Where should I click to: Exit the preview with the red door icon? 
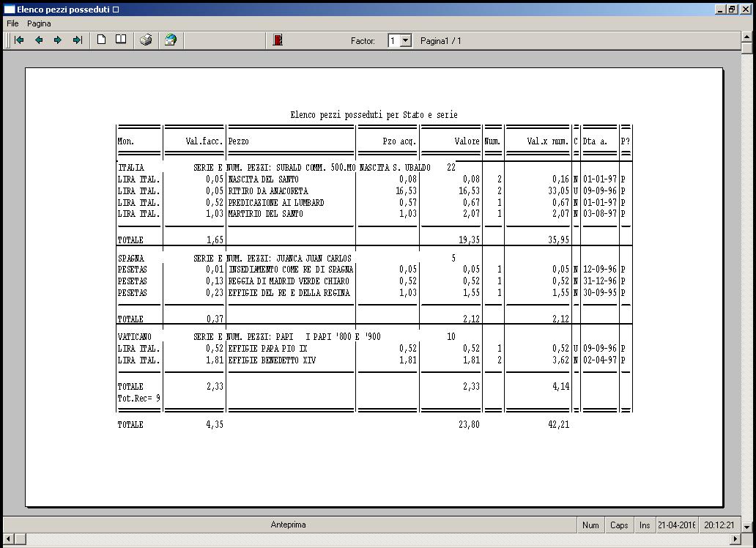coord(277,40)
